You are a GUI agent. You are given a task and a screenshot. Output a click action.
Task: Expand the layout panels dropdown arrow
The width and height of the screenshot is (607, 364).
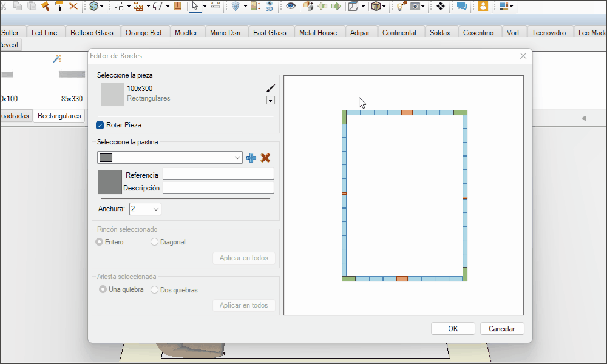(x=511, y=7)
